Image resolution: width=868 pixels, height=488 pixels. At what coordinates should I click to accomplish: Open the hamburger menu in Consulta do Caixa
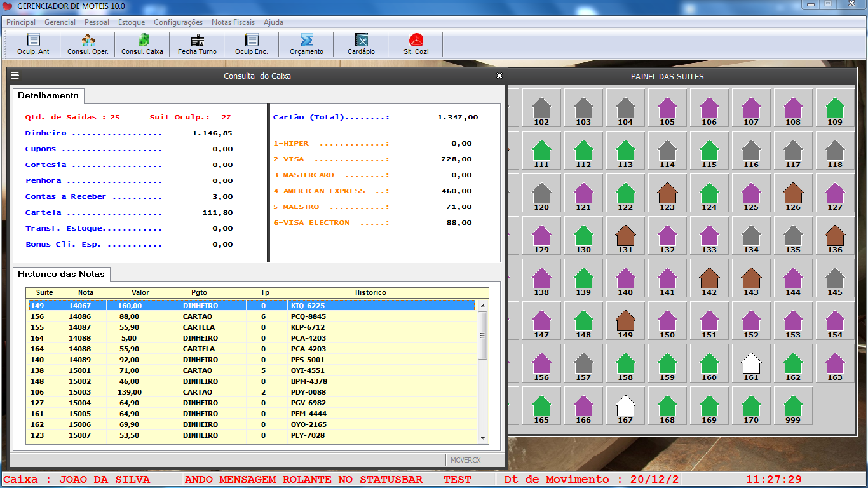(15, 76)
